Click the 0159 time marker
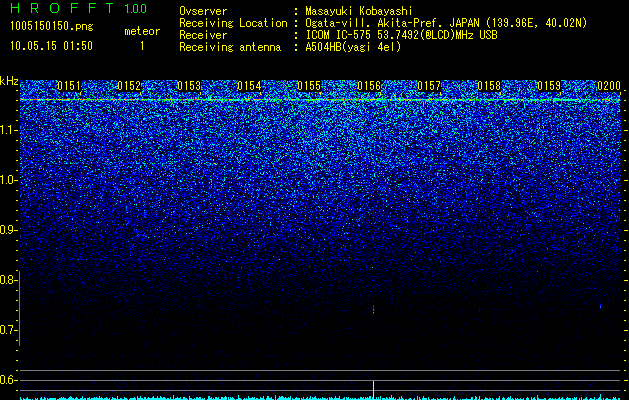The height and width of the screenshot is (400, 629). (x=549, y=86)
